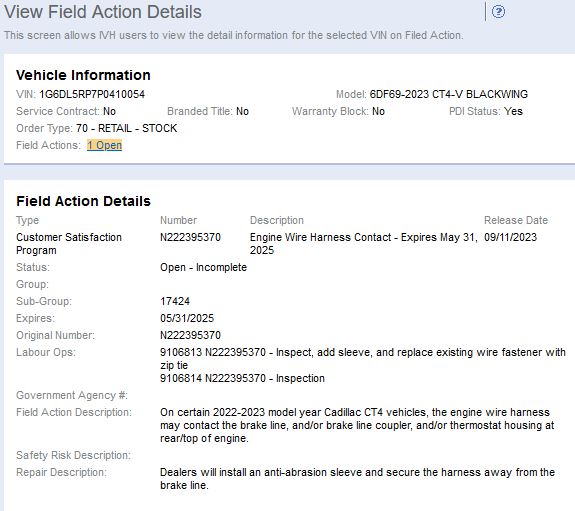Click labour op 9106813 line
This screenshot has height=511, width=575.
click(363, 359)
